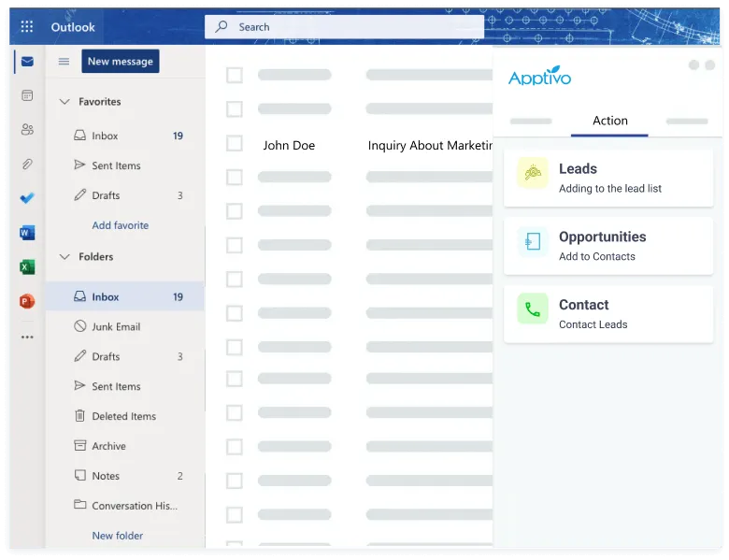Click the Apptivo logo
Screen dimensions: 729x560
(x=540, y=76)
